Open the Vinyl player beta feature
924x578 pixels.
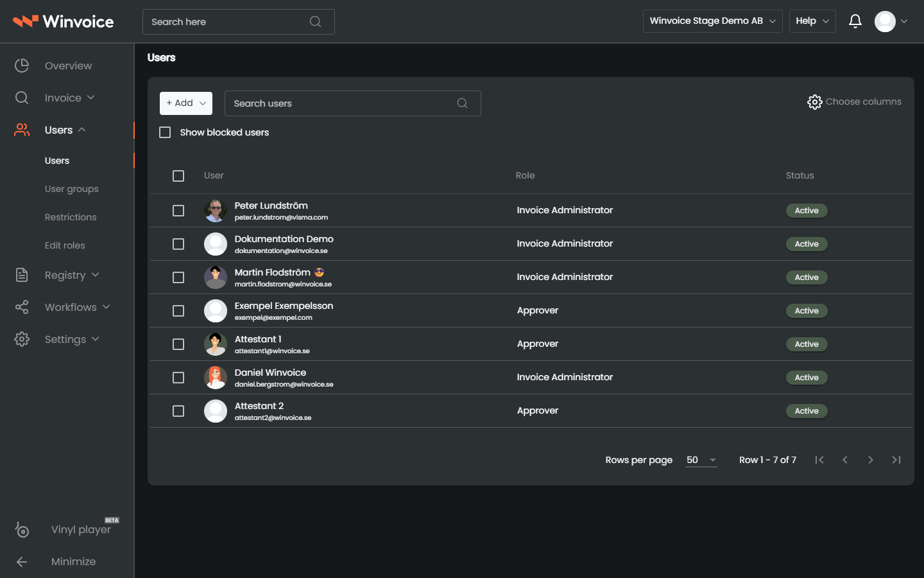click(x=81, y=529)
